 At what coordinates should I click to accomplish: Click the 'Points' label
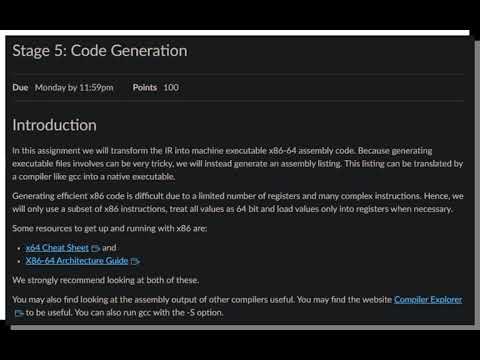pyautogui.click(x=145, y=87)
